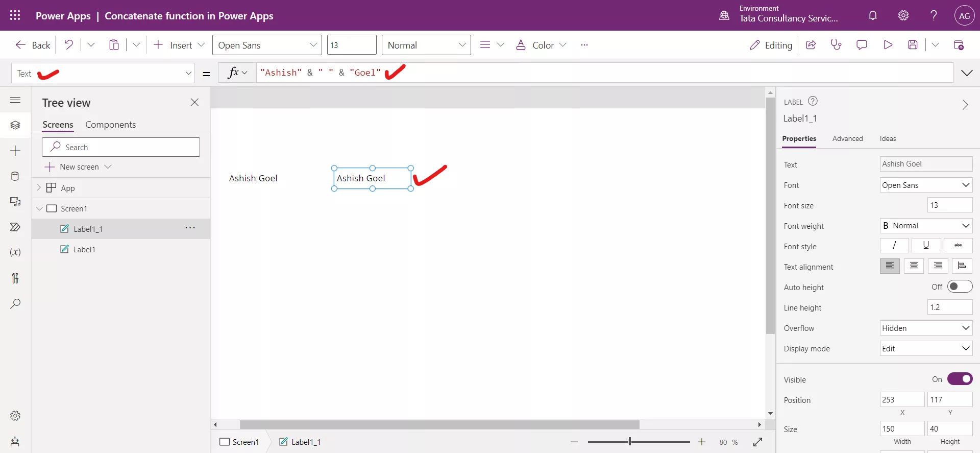The image size is (980, 453).
Task: Click fit-to-window expand icon
Action: pyautogui.click(x=757, y=442)
